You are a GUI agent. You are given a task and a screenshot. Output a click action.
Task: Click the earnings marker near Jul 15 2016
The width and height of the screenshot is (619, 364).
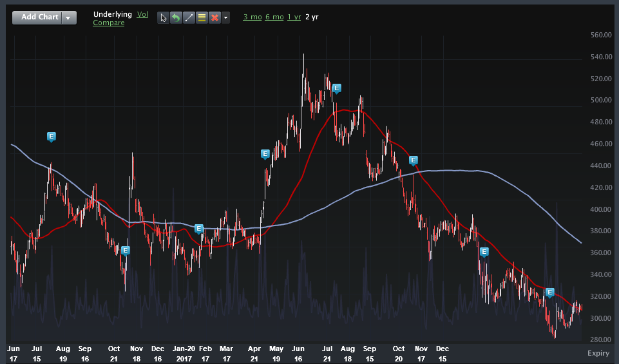coord(52,137)
